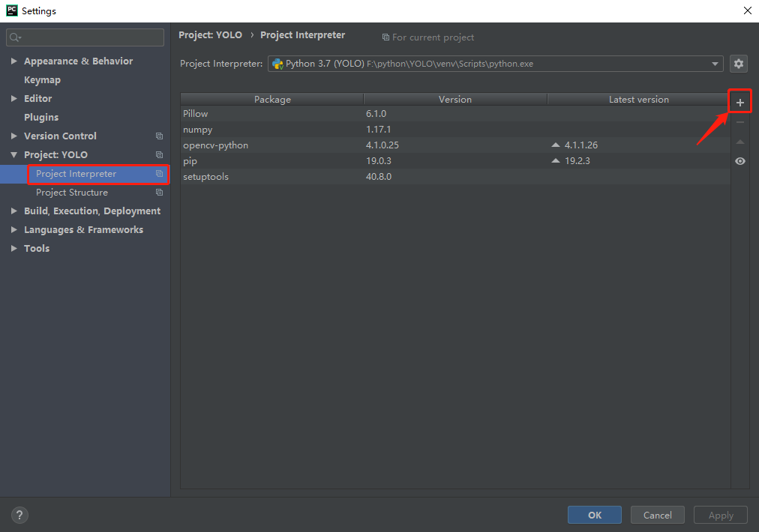
Task: Click the Cancel button
Action: [x=657, y=515]
